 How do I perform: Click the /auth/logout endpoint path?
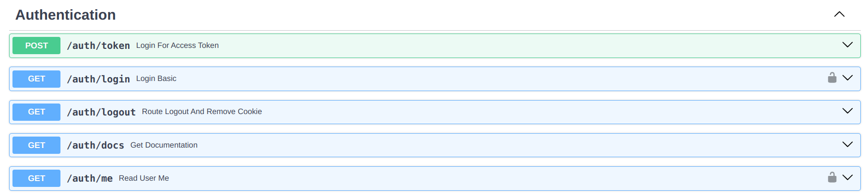click(101, 112)
